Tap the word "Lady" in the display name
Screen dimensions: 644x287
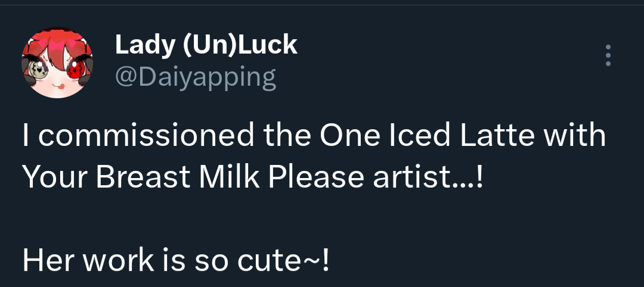click(x=139, y=45)
